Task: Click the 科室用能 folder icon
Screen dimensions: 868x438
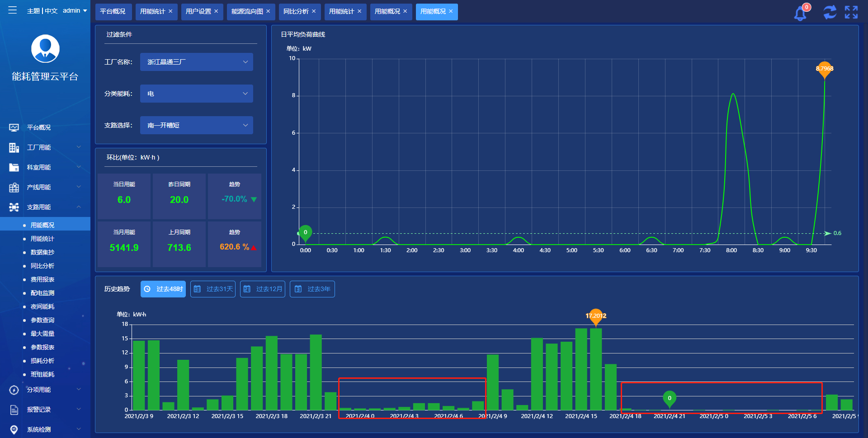Action: [14, 167]
